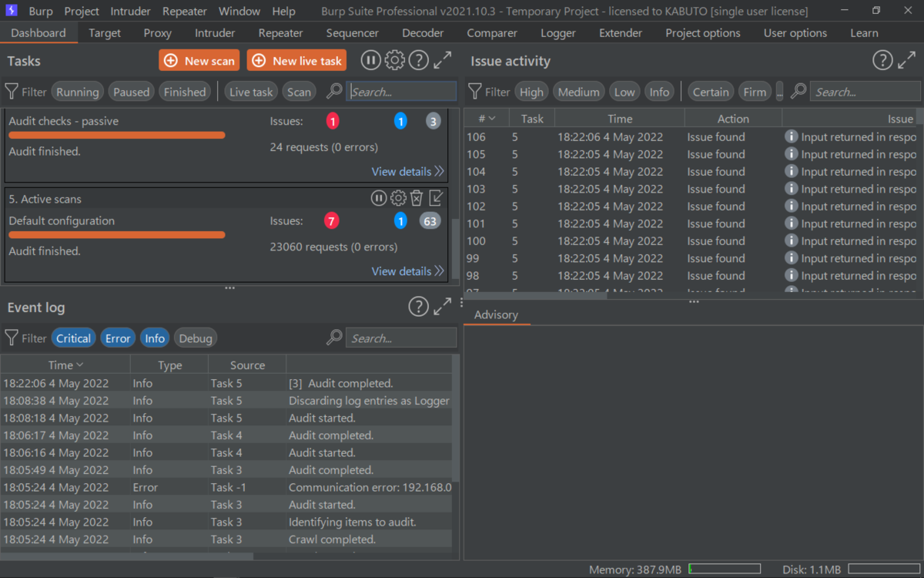Image resolution: width=924 pixels, height=578 pixels.
Task: View details of Active scans task
Action: [407, 271]
